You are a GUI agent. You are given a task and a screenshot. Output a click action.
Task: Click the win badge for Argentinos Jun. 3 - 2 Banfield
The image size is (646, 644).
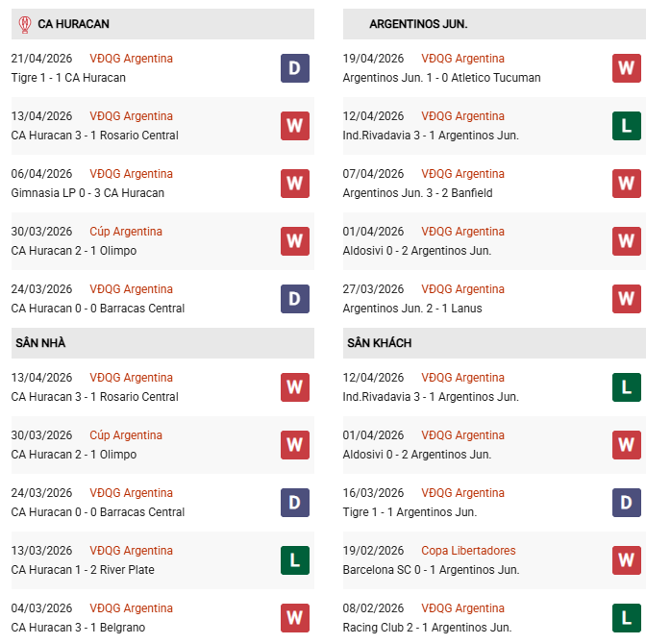(626, 184)
